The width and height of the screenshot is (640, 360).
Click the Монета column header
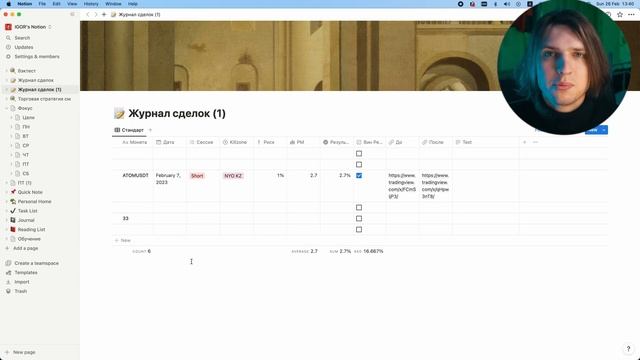click(135, 142)
